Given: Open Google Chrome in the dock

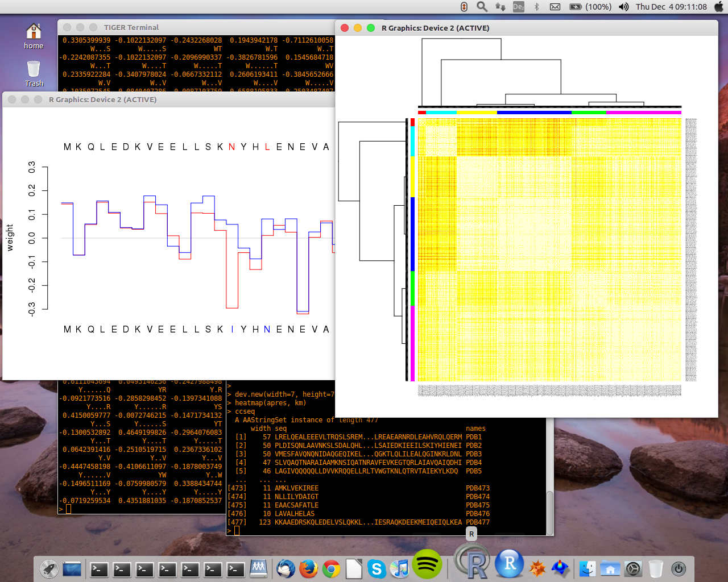Looking at the screenshot, I should tap(331, 568).
